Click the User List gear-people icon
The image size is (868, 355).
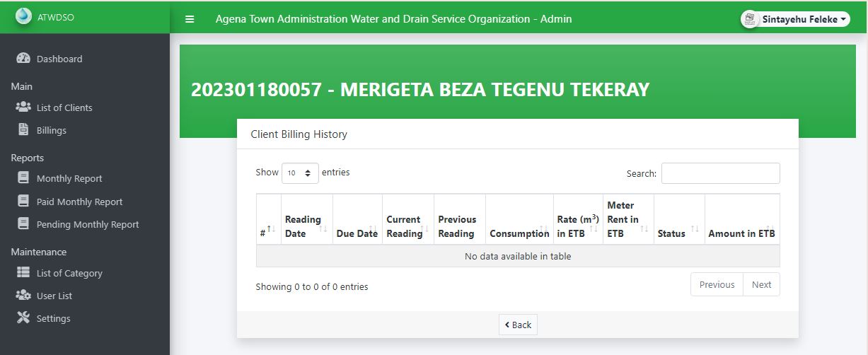click(23, 296)
